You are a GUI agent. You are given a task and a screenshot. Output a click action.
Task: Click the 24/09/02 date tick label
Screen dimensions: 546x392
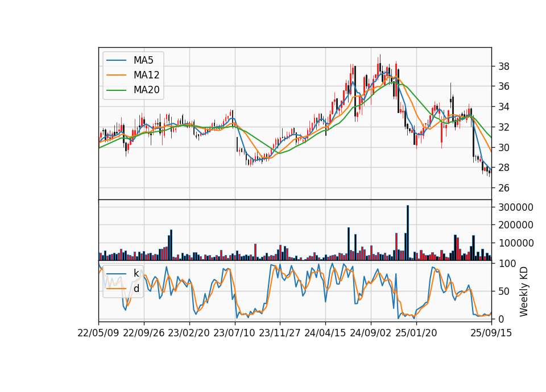pos(370,333)
